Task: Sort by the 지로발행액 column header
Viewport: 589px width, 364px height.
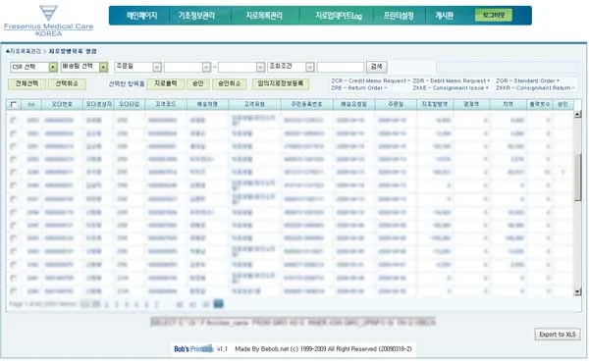Action: pyautogui.click(x=435, y=105)
